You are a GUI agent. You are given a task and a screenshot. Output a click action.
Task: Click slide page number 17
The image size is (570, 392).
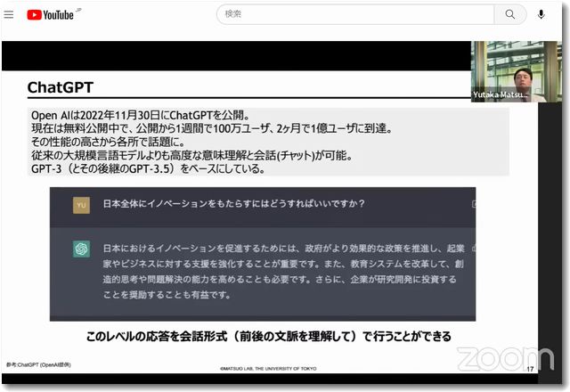click(x=530, y=369)
